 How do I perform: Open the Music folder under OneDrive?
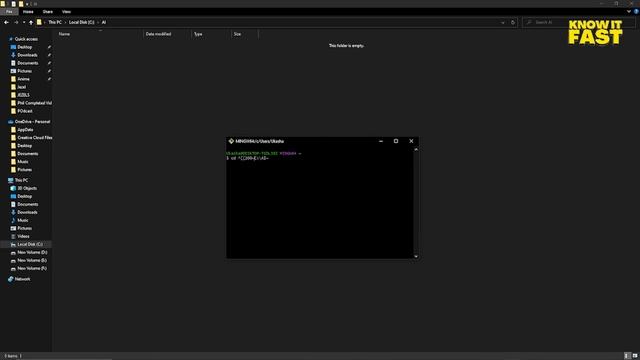[x=23, y=162]
